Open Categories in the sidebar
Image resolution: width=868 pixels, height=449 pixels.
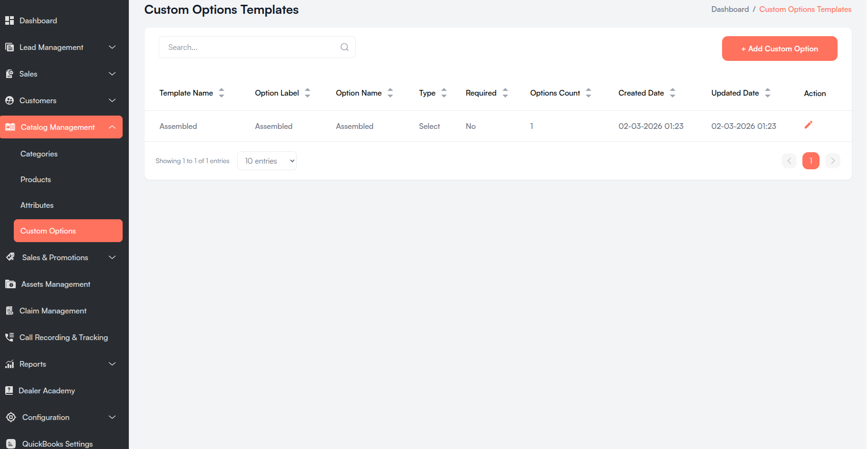click(39, 154)
